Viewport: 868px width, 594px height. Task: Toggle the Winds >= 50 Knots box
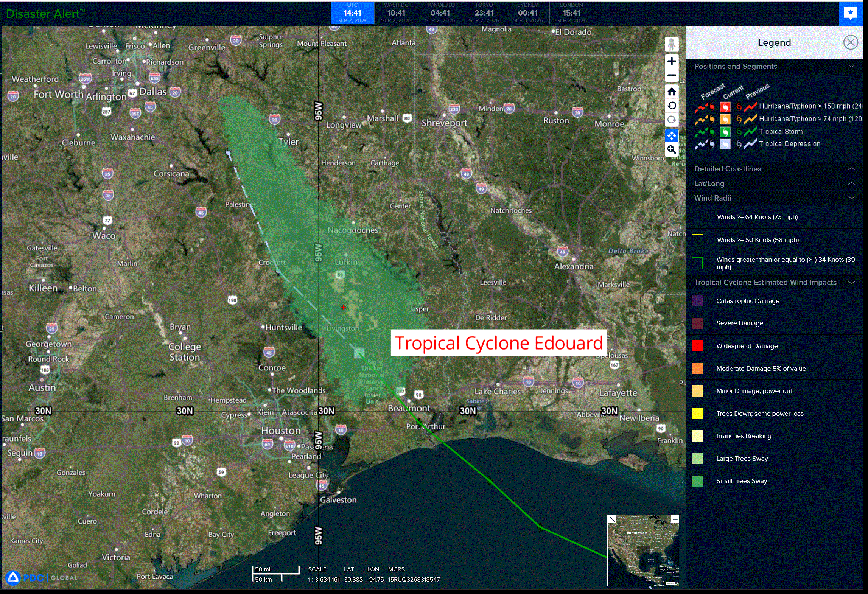coord(697,240)
